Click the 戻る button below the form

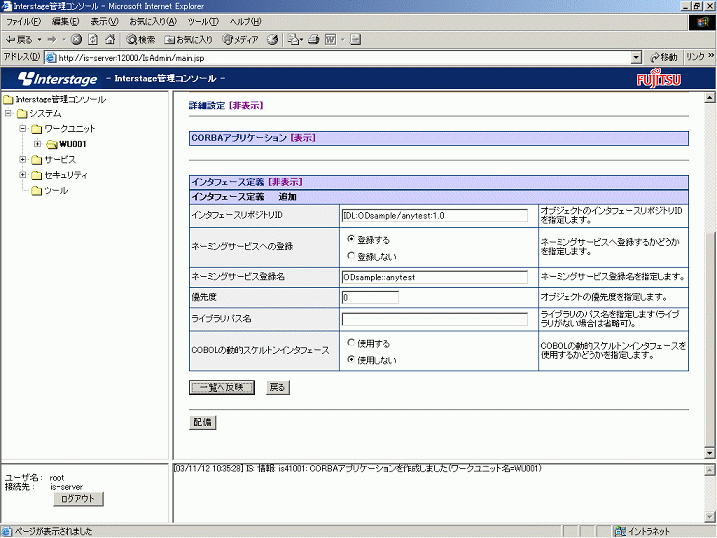pyautogui.click(x=278, y=388)
